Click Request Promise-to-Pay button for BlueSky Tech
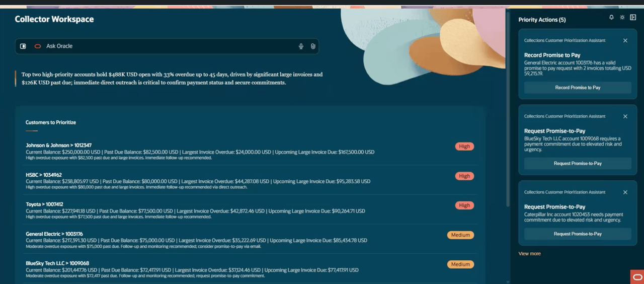 (578, 163)
